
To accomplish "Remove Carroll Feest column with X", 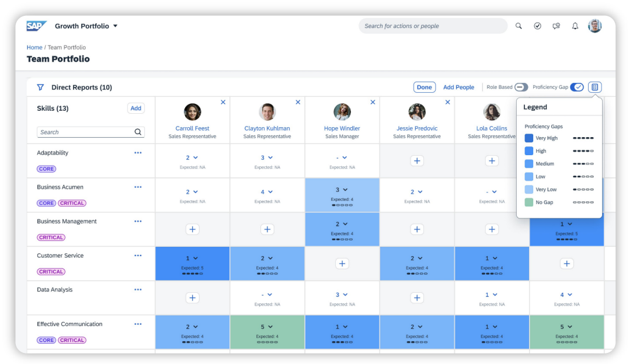I will coord(223,102).
